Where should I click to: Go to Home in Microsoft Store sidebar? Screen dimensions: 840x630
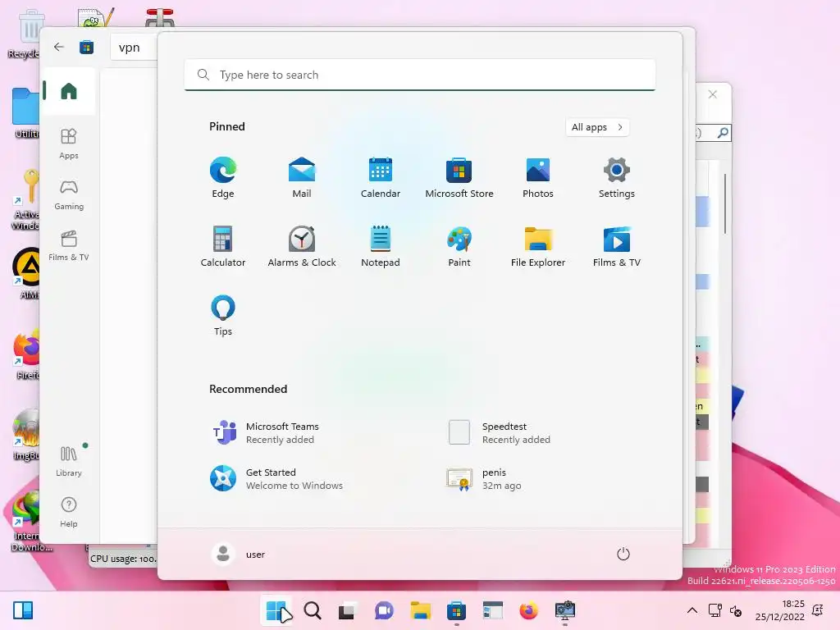click(x=69, y=91)
